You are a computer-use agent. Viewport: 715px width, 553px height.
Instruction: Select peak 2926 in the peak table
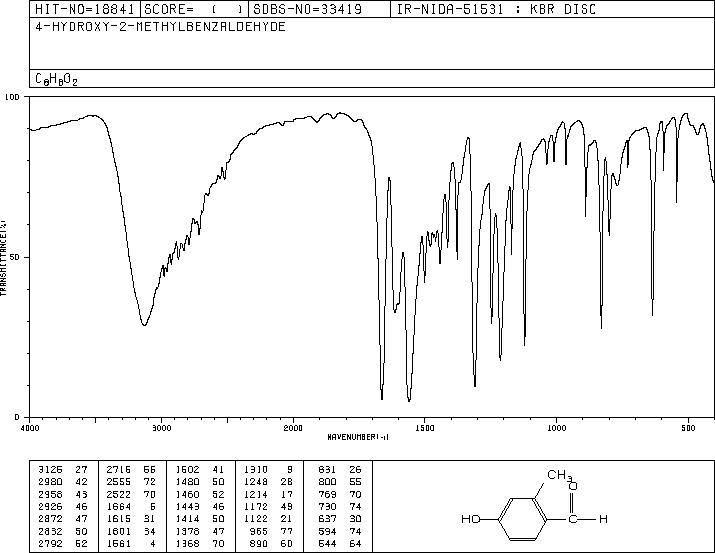tap(51, 506)
